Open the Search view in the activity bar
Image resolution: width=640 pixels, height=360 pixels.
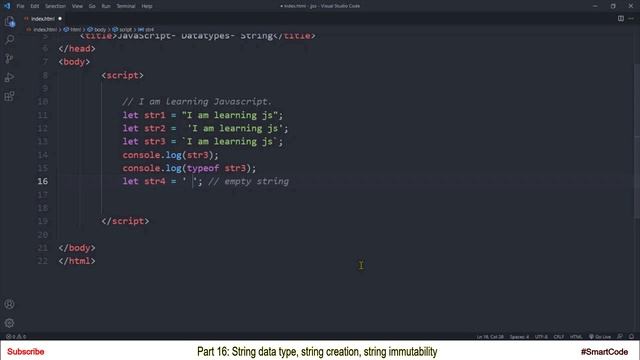pos(9,40)
